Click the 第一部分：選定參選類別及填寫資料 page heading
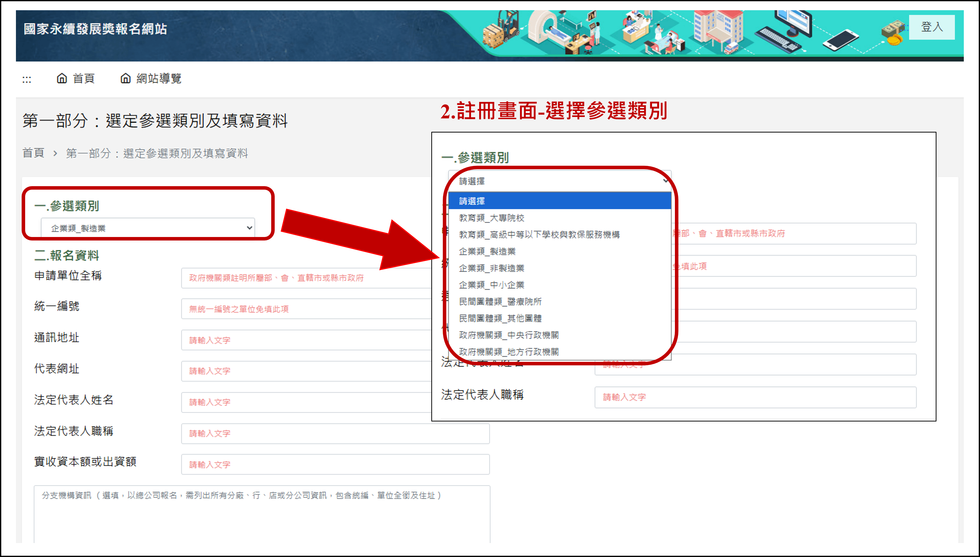Viewport: 980px width, 557px height. coord(155,121)
